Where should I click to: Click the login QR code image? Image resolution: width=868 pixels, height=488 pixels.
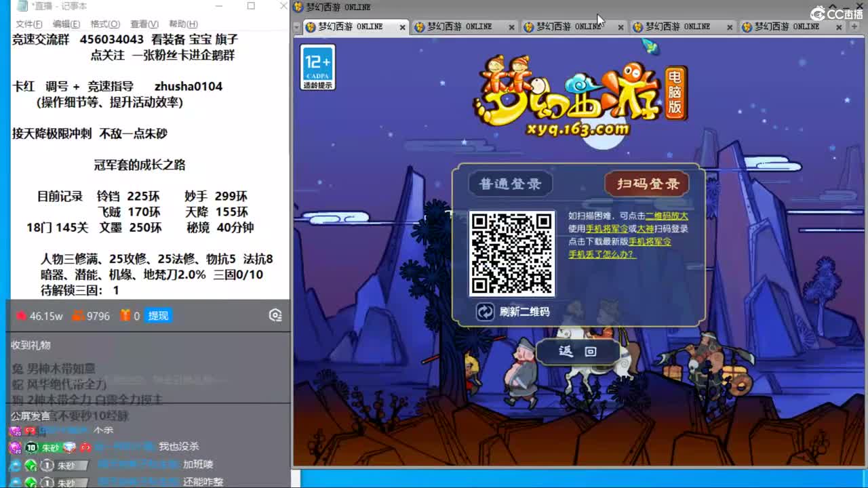(x=512, y=253)
